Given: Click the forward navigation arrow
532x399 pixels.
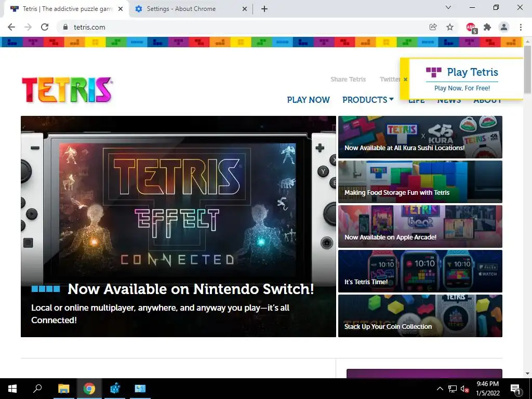Looking at the screenshot, I should pos(28,27).
